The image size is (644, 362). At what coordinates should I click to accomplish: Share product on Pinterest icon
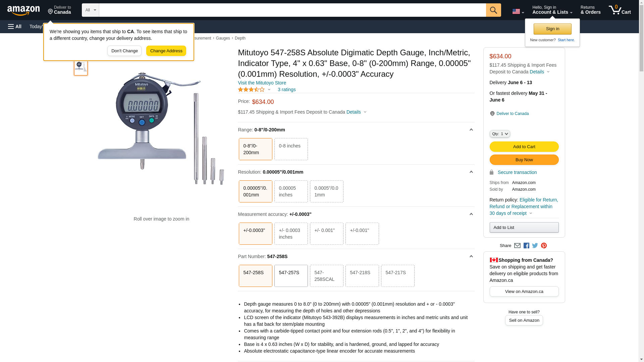(x=544, y=246)
